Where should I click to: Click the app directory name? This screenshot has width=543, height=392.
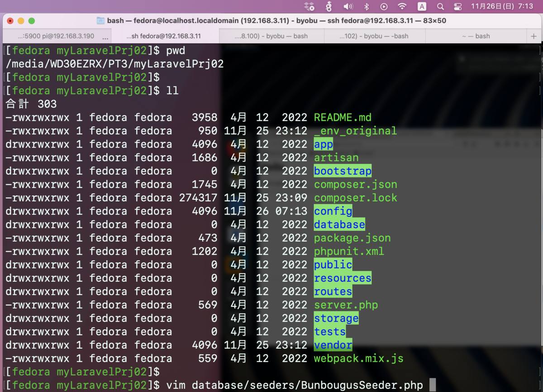(324, 144)
